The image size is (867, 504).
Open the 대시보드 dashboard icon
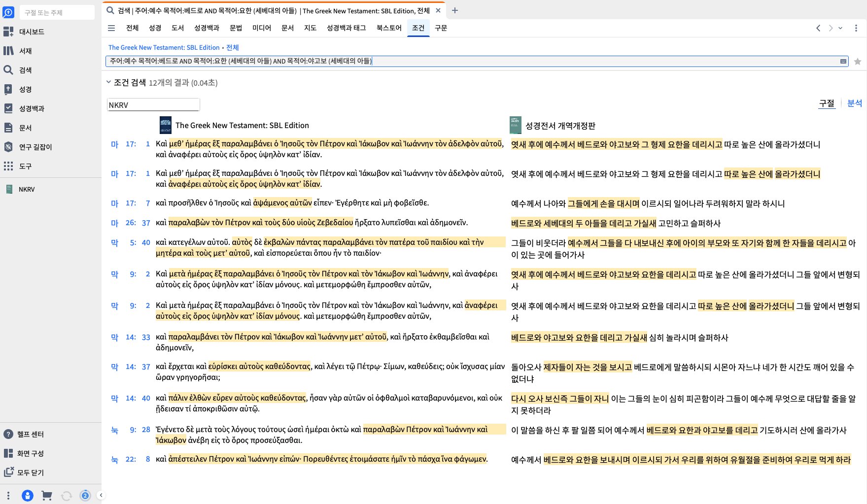pos(8,32)
